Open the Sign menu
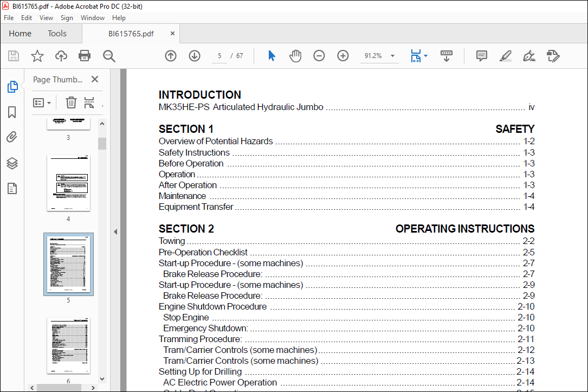Screen dimensions: 588x392 click(x=67, y=18)
